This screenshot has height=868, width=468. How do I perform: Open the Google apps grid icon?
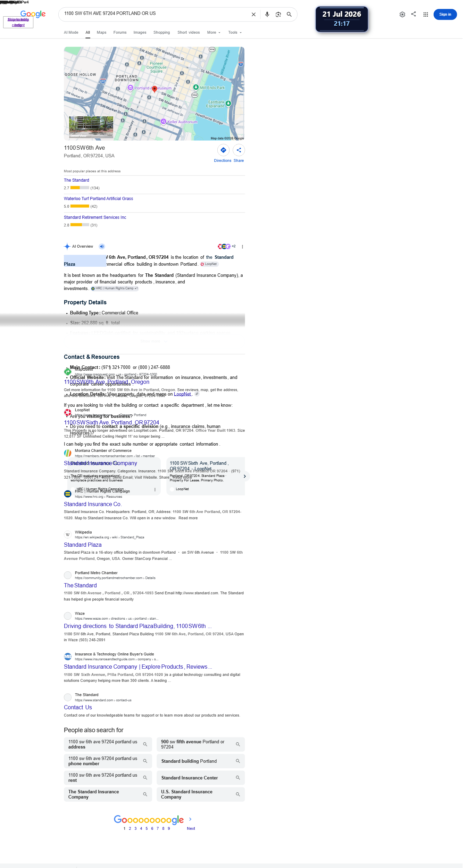pyautogui.click(x=426, y=15)
